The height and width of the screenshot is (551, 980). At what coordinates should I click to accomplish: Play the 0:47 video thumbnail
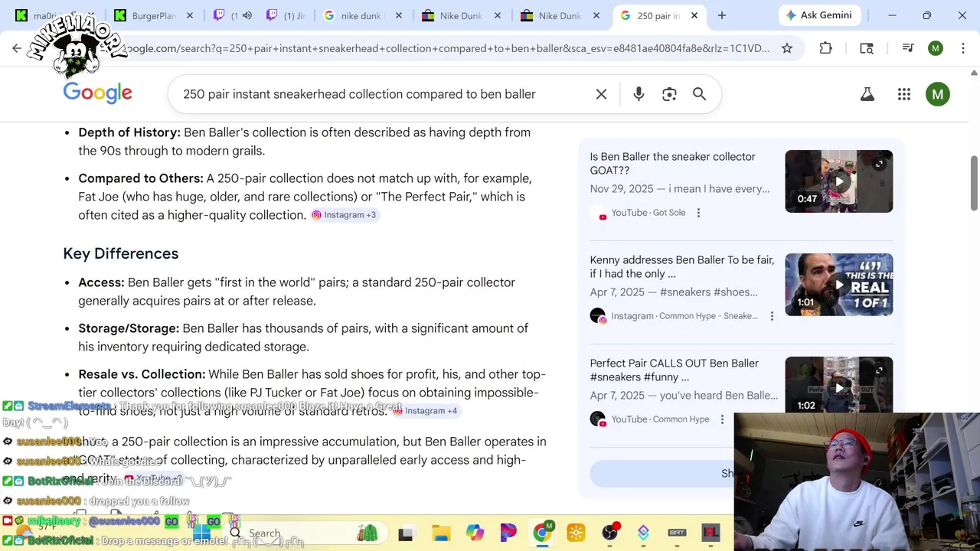pyautogui.click(x=838, y=181)
